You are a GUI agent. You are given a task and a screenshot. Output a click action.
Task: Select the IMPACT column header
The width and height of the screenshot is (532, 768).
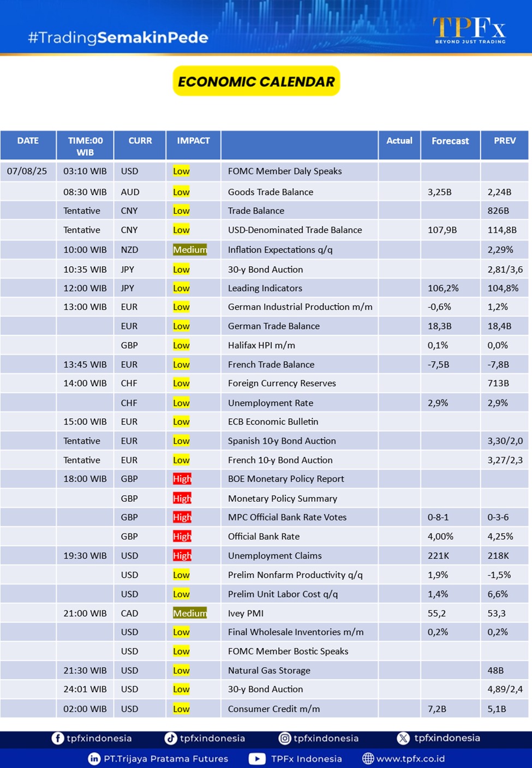193,141
